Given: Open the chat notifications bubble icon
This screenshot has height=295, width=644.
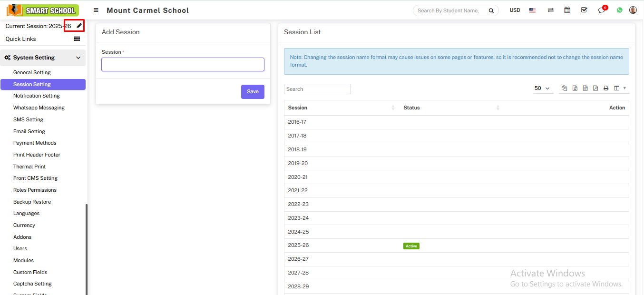Looking at the screenshot, I should (x=601, y=10).
